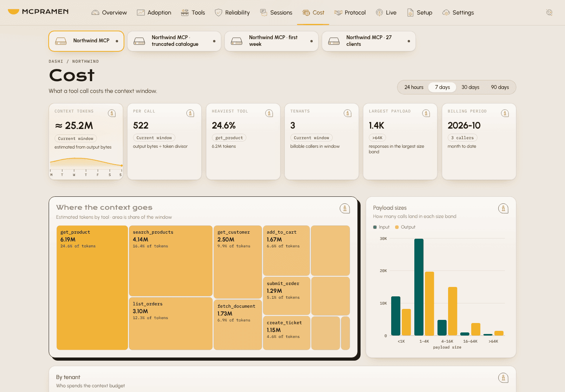Show info for Tenants card

pyautogui.click(x=348, y=113)
